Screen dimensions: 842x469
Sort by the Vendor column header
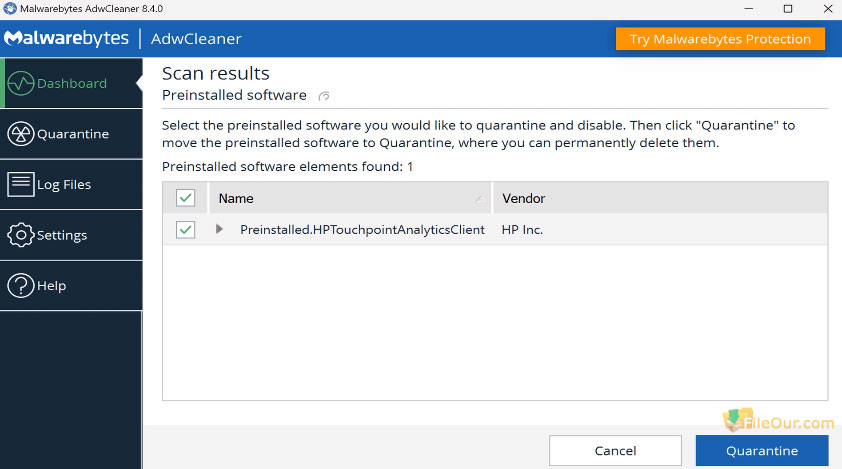(x=660, y=198)
